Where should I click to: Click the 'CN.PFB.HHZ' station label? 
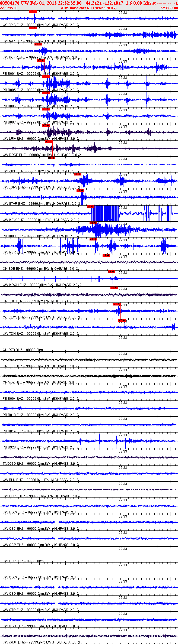[13, 366]
